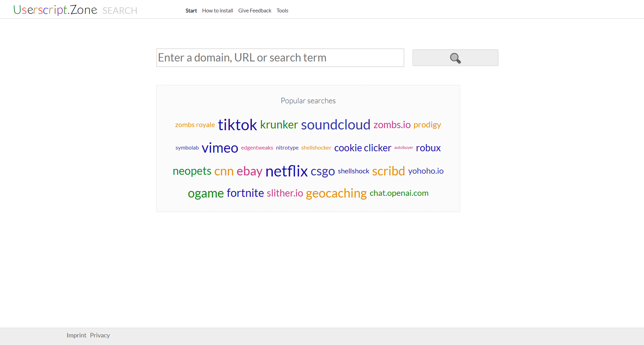Click the magnifying glass search button
The height and width of the screenshot is (345, 644).
(x=455, y=58)
